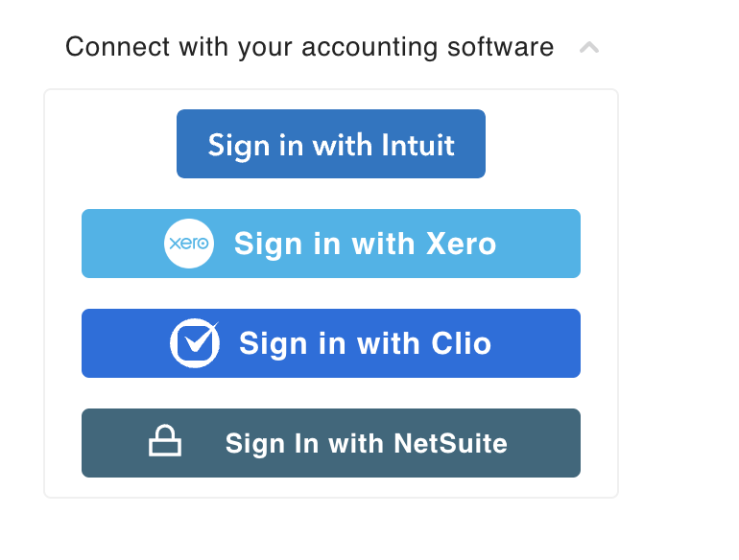Select Sign In with NetSuite

point(331,443)
